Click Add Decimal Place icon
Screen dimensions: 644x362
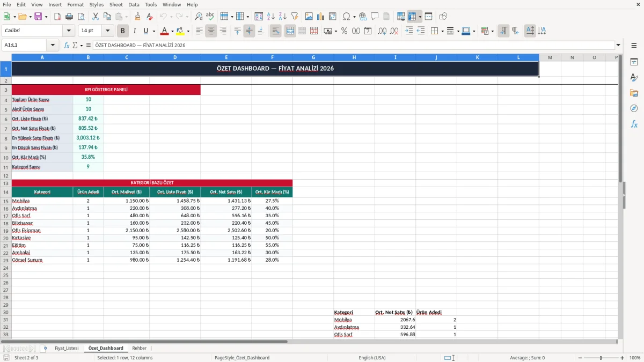382,31
